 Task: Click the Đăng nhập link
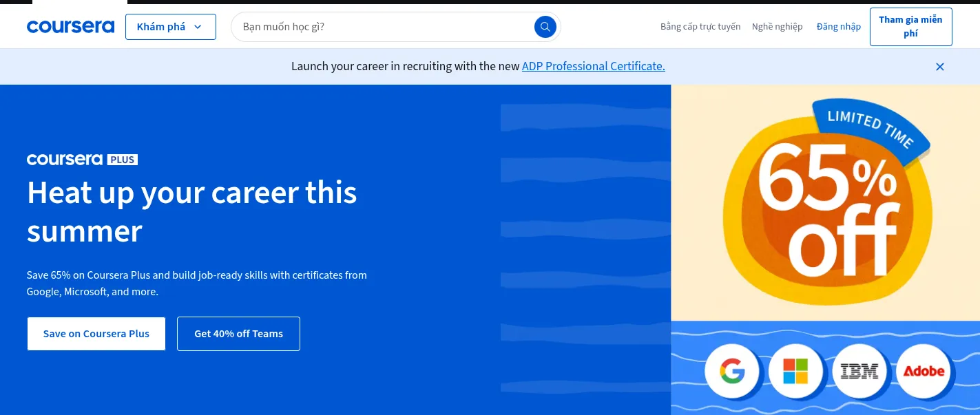click(x=838, y=26)
